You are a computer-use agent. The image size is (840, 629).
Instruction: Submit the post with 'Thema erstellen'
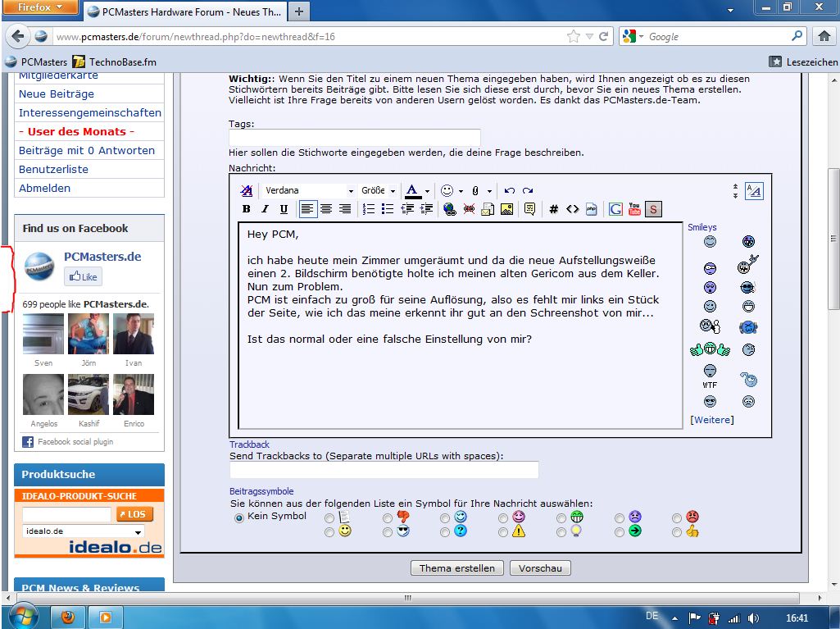(x=456, y=568)
